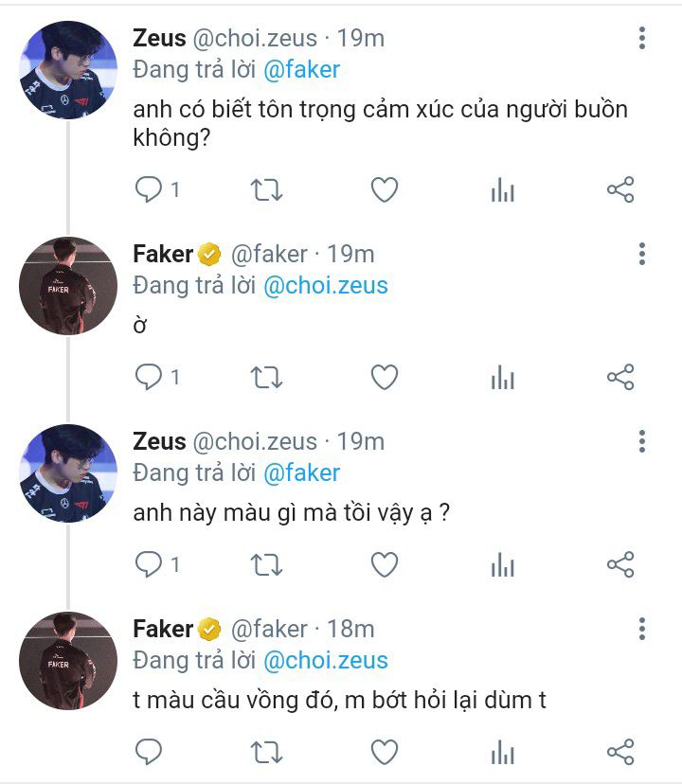Image resolution: width=682 pixels, height=784 pixels.
Task: View analytics on Faker's rainbow color tweet
Action: pyautogui.click(x=502, y=753)
